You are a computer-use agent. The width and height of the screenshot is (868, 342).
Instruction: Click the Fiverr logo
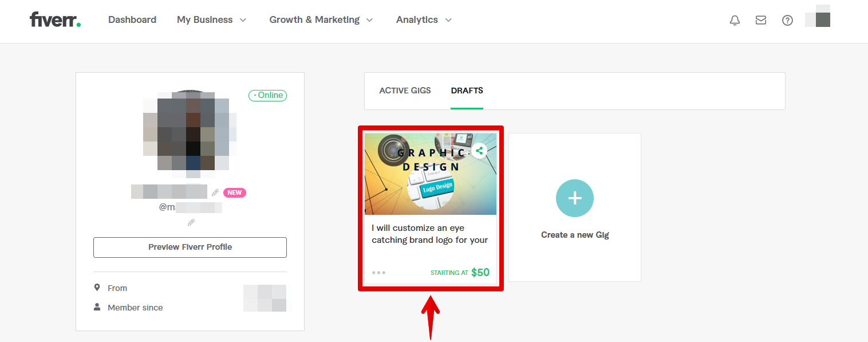55,19
